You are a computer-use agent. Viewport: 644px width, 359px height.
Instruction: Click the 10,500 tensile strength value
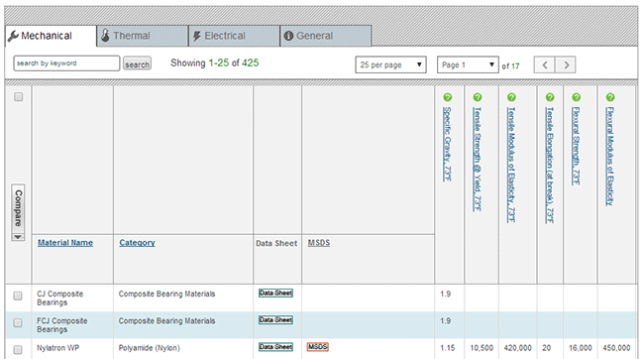(482, 348)
